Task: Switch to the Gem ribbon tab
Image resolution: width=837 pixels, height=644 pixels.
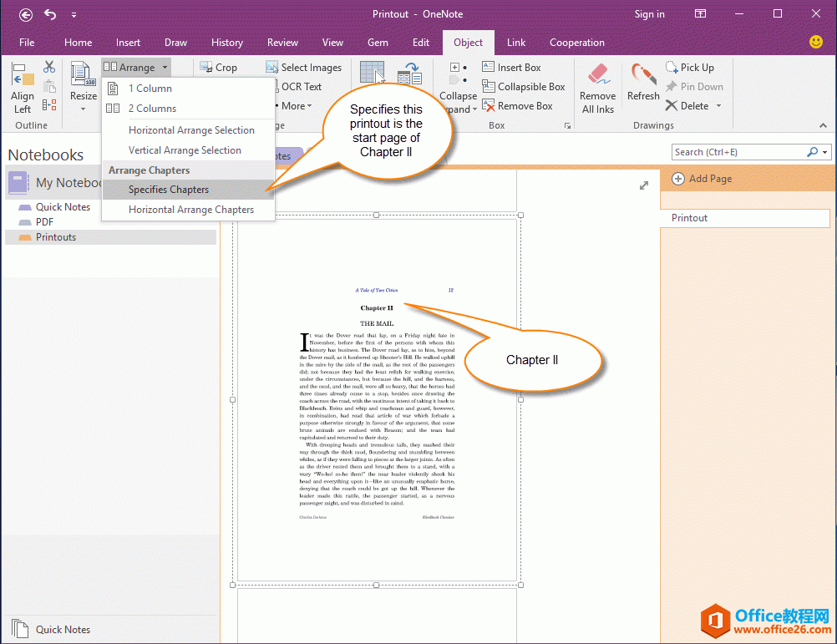Action: pyautogui.click(x=378, y=42)
